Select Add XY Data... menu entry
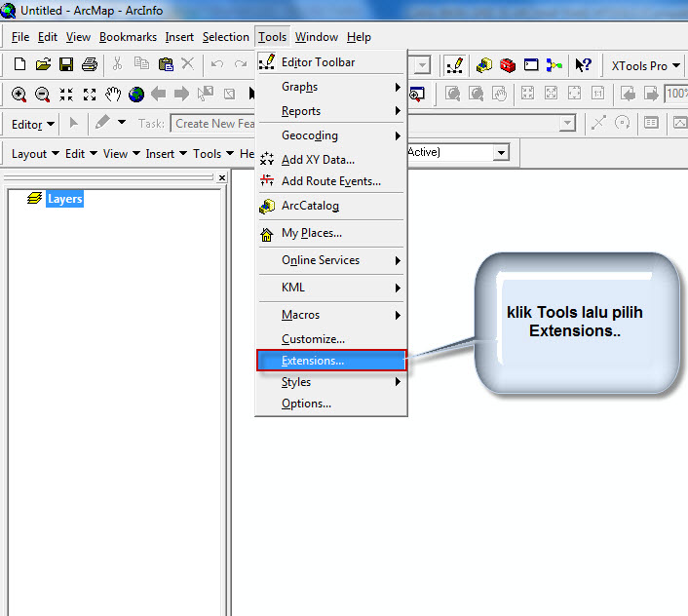 tap(331, 160)
